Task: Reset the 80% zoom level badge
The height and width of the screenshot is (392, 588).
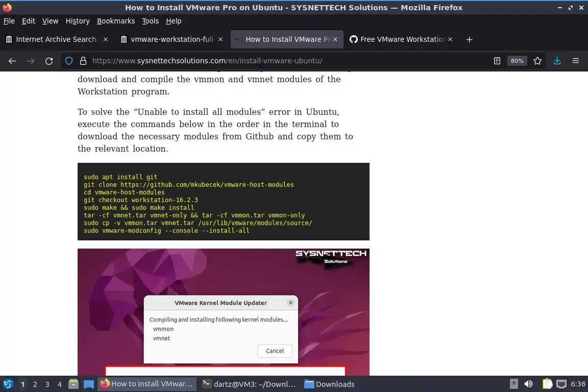Action: pos(517,61)
